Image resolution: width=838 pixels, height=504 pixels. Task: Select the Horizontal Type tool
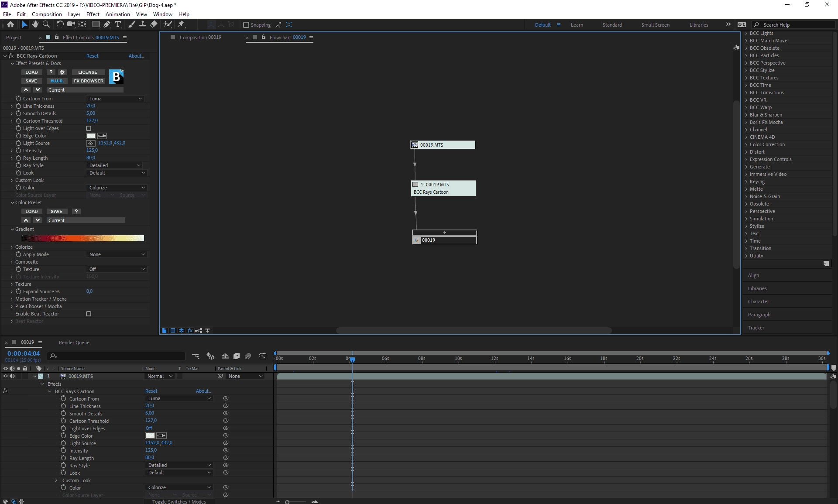(118, 24)
